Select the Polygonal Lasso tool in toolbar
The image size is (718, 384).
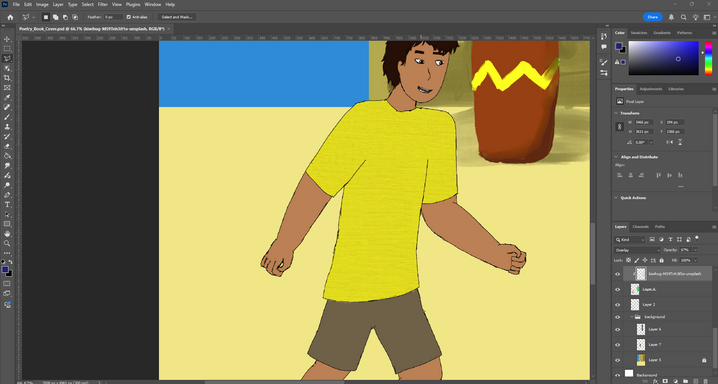[7, 59]
